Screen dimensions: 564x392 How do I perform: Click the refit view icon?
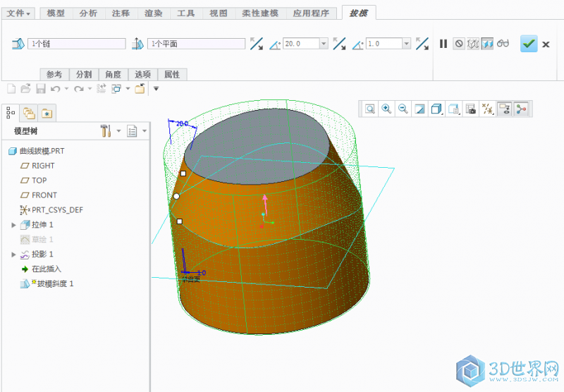point(370,109)
